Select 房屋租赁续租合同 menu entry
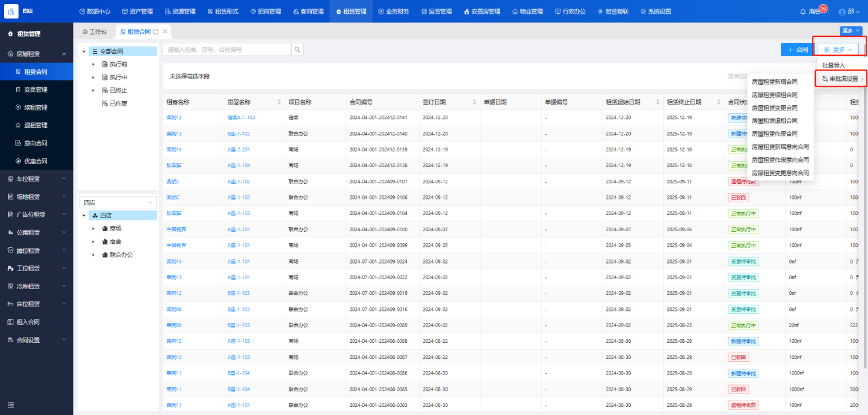 click(774, 95)
